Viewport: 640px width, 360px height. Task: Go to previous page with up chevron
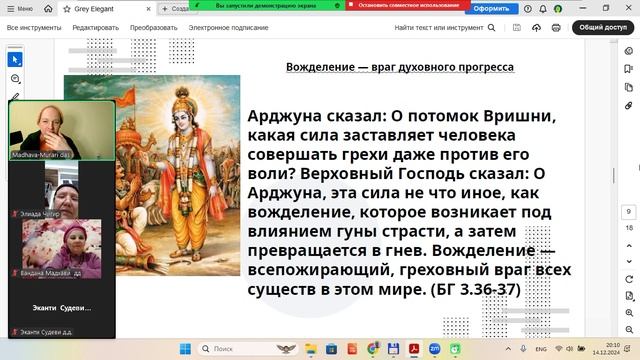[x=629, y=246]
